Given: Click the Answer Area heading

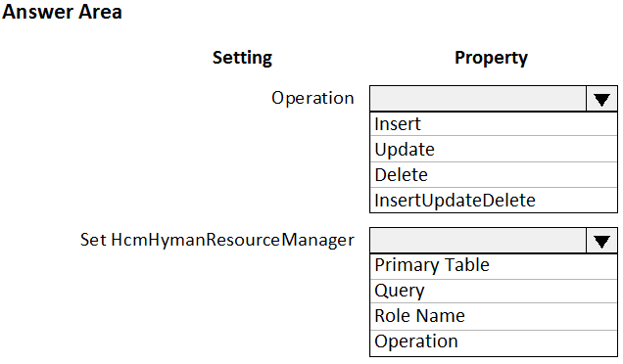Looking at the screenshot, I should [62, 12].
